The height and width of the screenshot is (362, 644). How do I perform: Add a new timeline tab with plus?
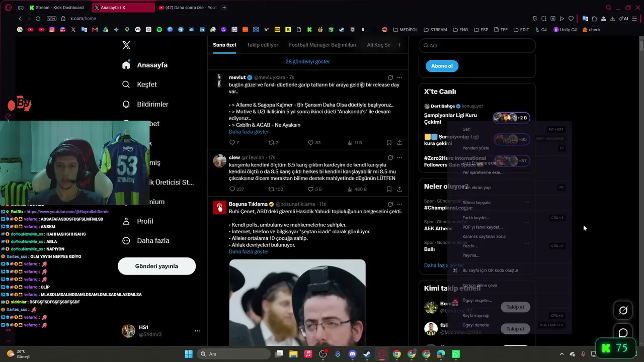pyautogui.click(x=399, y=45)
